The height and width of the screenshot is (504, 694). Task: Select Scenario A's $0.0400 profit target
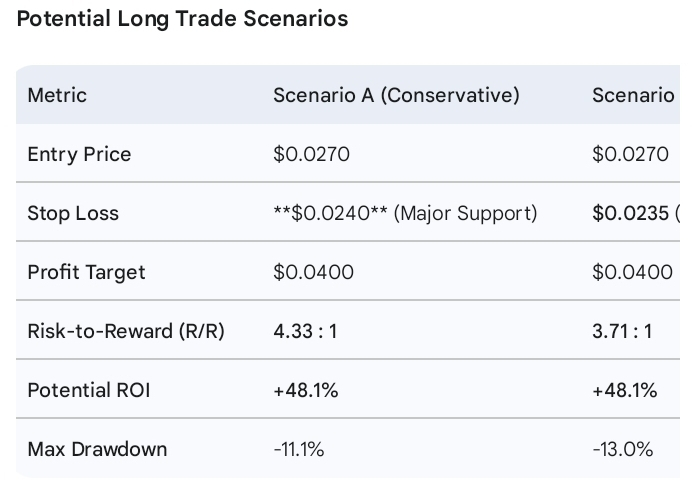point(313,272)
